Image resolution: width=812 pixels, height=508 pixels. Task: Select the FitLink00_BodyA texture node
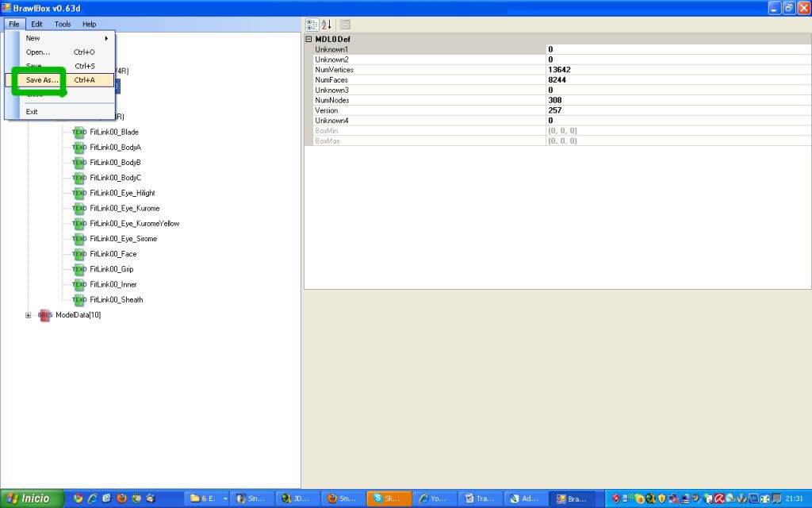[115, 147]
